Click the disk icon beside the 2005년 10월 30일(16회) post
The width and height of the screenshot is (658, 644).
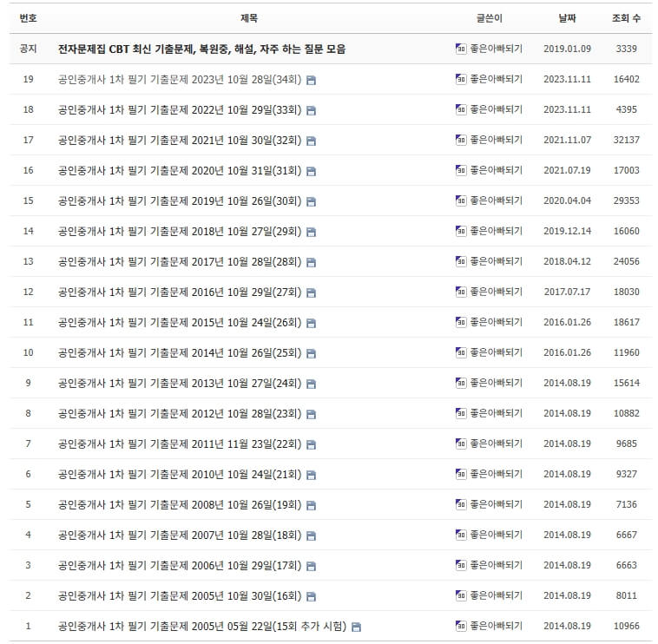coord(311,596)
